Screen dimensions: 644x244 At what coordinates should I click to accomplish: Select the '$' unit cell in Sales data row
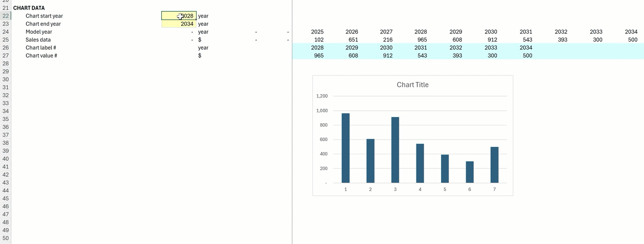[200, 40]
